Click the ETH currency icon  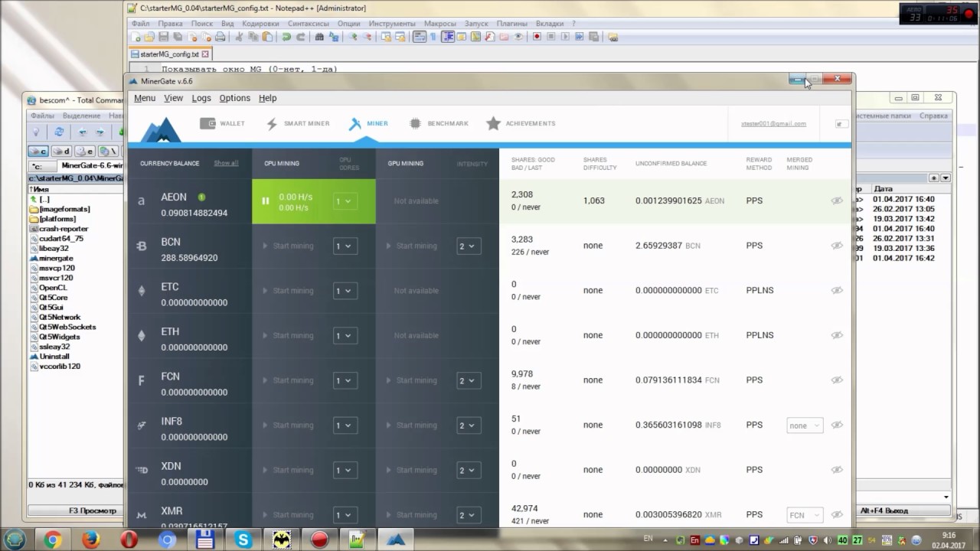coord(141,336)
